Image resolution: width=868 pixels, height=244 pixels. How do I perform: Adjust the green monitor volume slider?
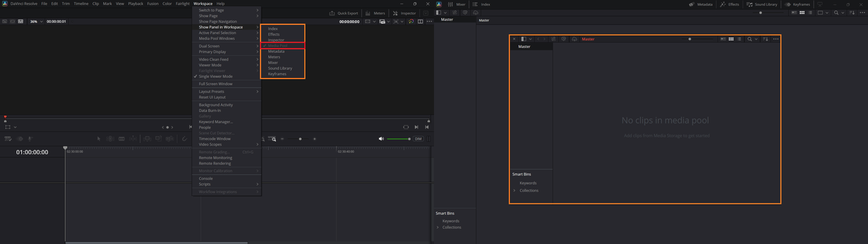[399, 138]
